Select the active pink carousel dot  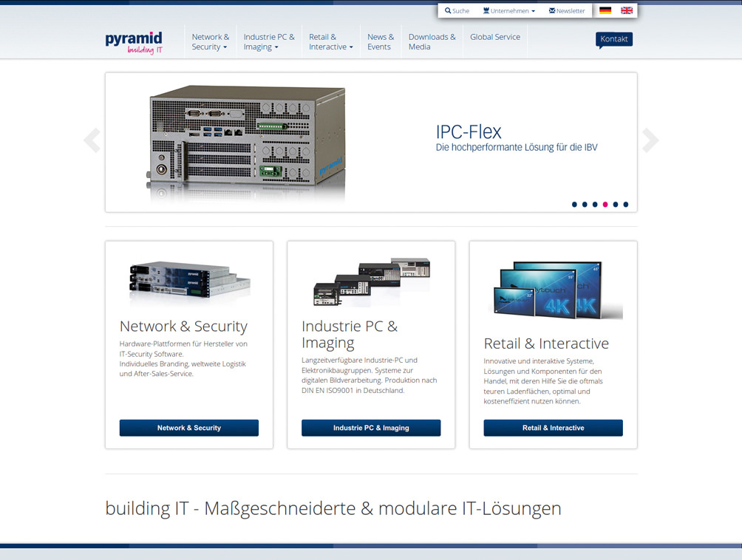pyautogui.click(x=605, y=205)
